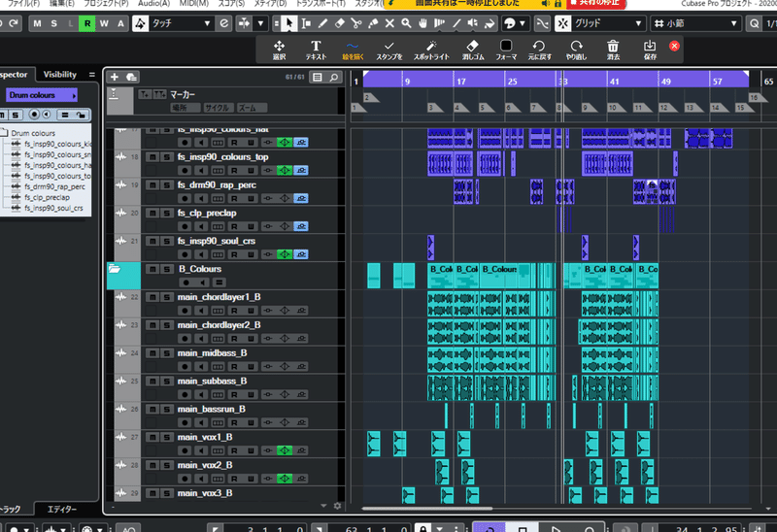Select the Glue tool
The width and height of the screenshot is (777, 532).
pyautogui.click(x=373, y=23)
